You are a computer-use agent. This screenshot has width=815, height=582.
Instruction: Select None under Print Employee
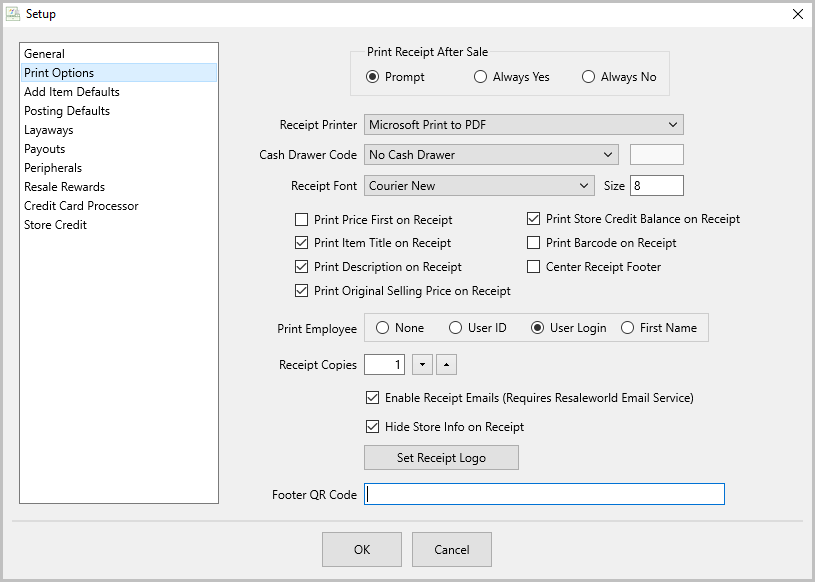pyautogui.click(x=383, y=328)
